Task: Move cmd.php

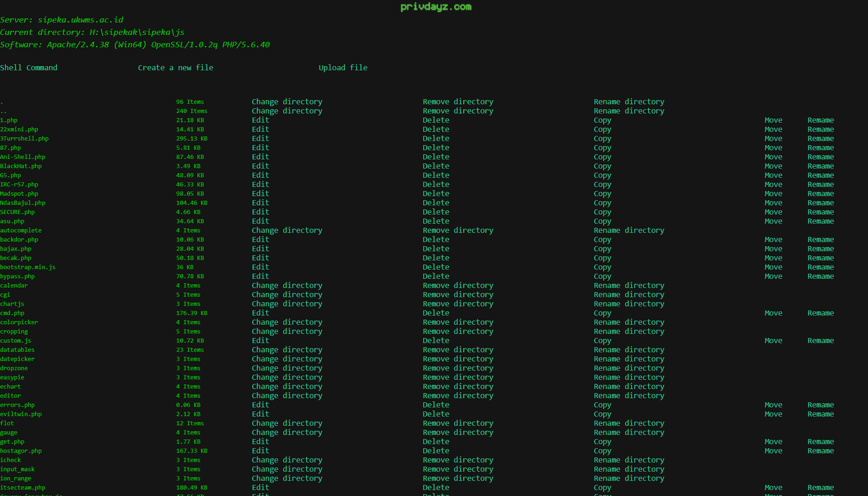Action: (x=773, y=313)
